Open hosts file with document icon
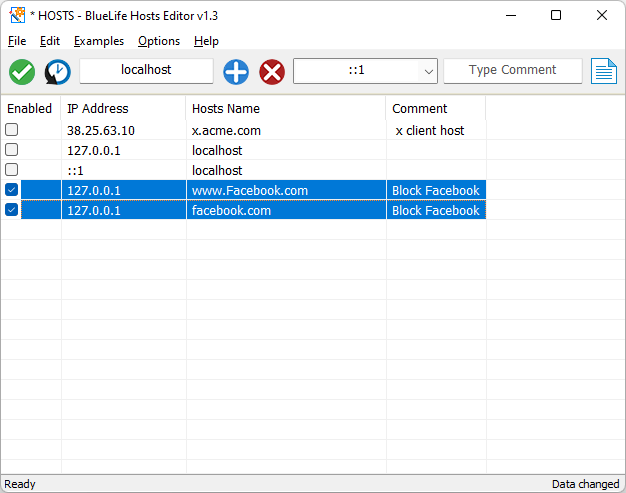The image size is (626, 493). [x=604, y=71]
